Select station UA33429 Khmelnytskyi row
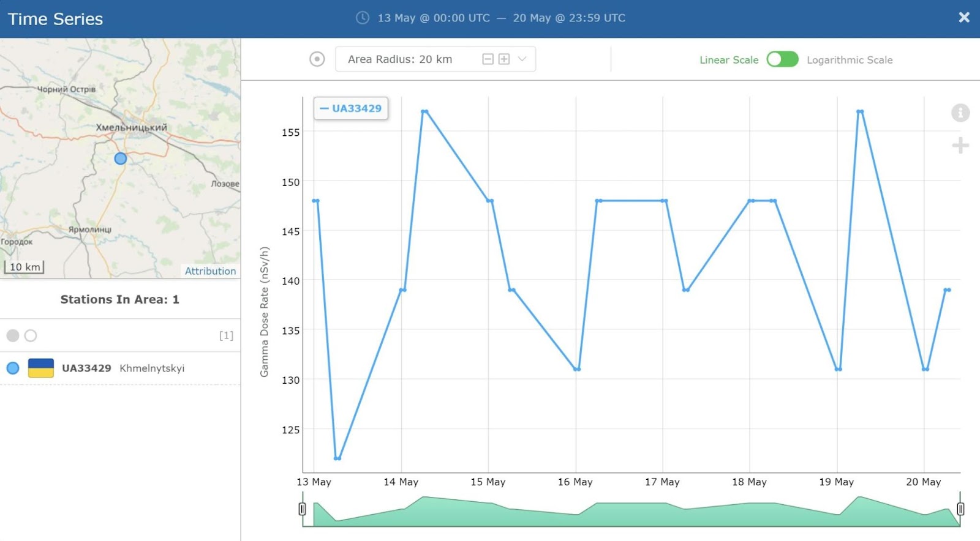 tap(120, 368)
